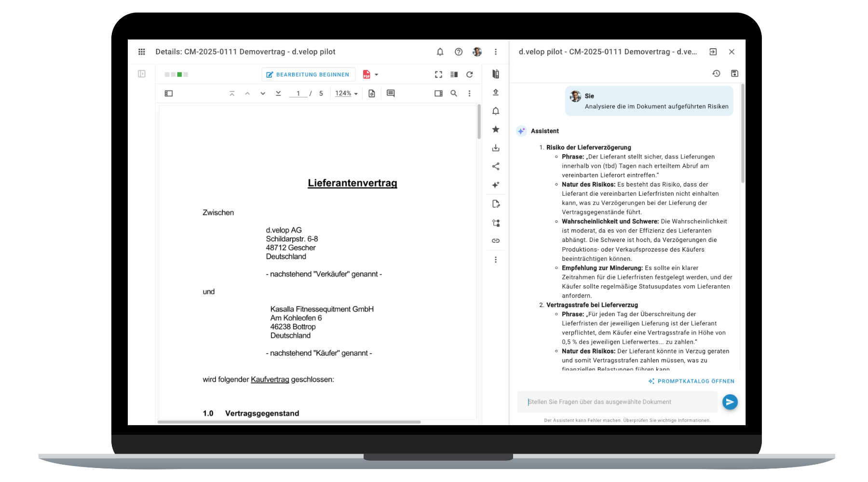Viewport: 868px width, 482px height.
Task: Open the PDF toolbar more options menu
Action: (x=469, y=94)
